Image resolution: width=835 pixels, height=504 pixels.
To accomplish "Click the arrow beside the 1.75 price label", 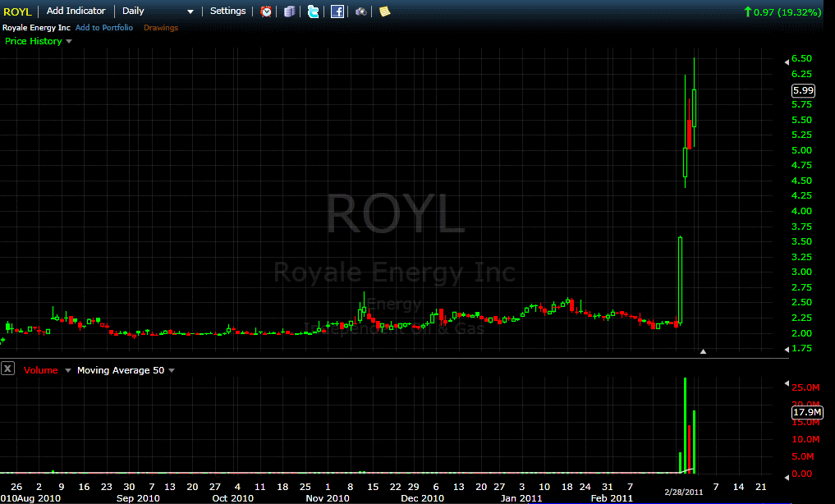I will click(x=787, y=349).
